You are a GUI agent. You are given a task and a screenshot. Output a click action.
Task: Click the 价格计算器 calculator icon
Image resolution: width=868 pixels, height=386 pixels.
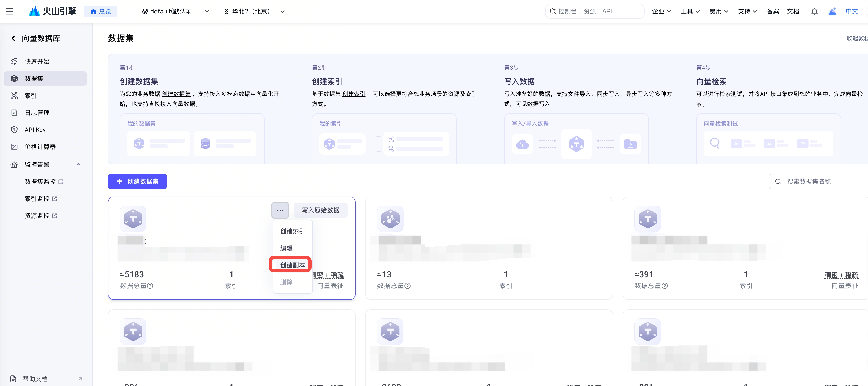click(x=14, y=147)
